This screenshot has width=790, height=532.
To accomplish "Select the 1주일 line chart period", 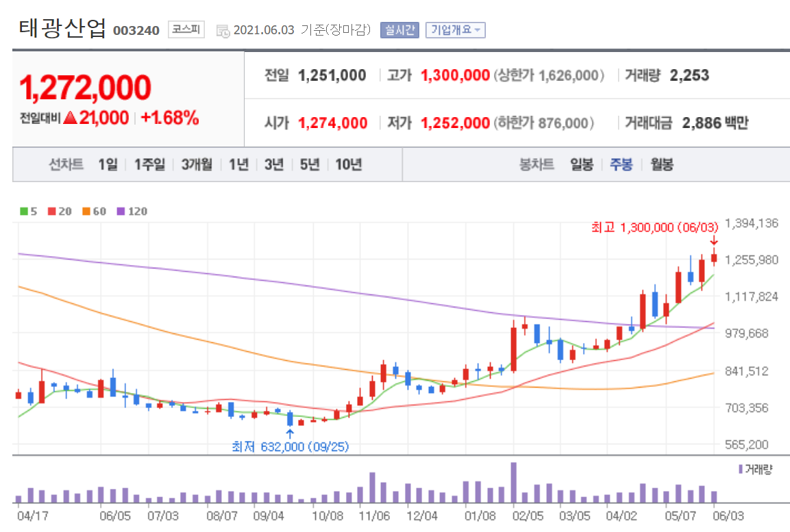I will [149, 164].
